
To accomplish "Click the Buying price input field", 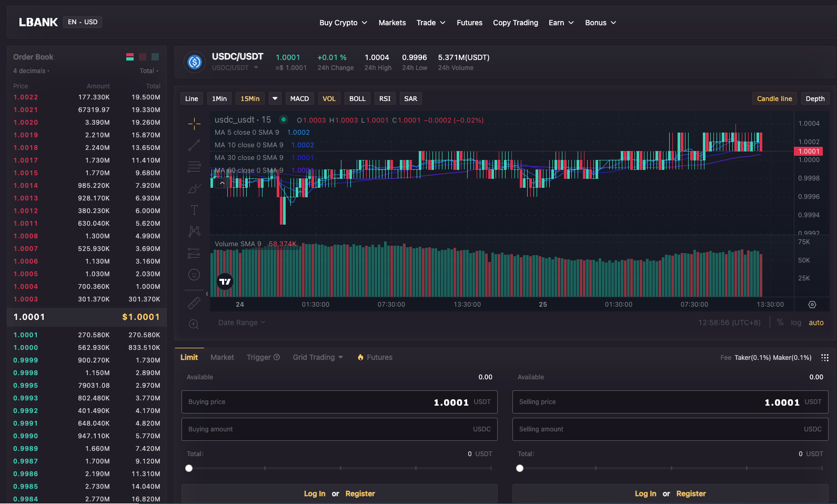I will pos(339,402).
